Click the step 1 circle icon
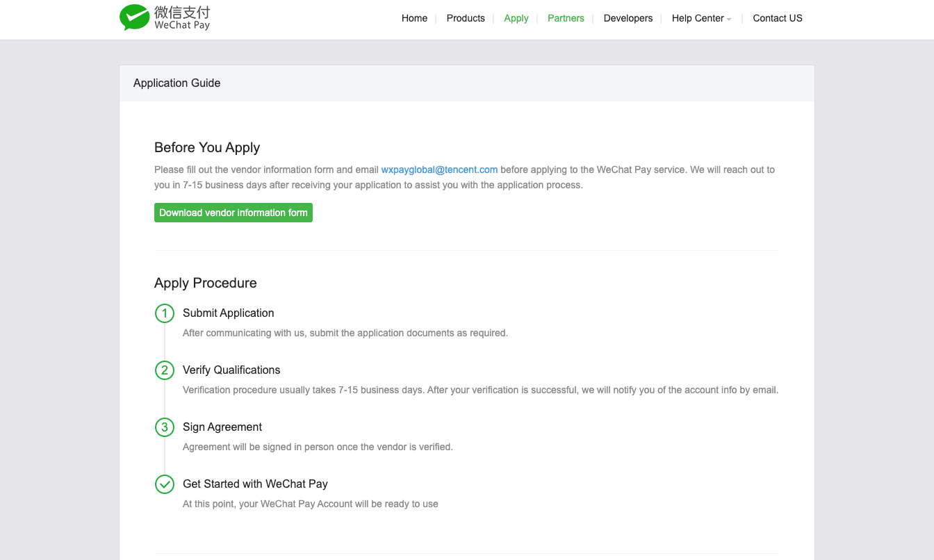 click(x=165, y=313)
